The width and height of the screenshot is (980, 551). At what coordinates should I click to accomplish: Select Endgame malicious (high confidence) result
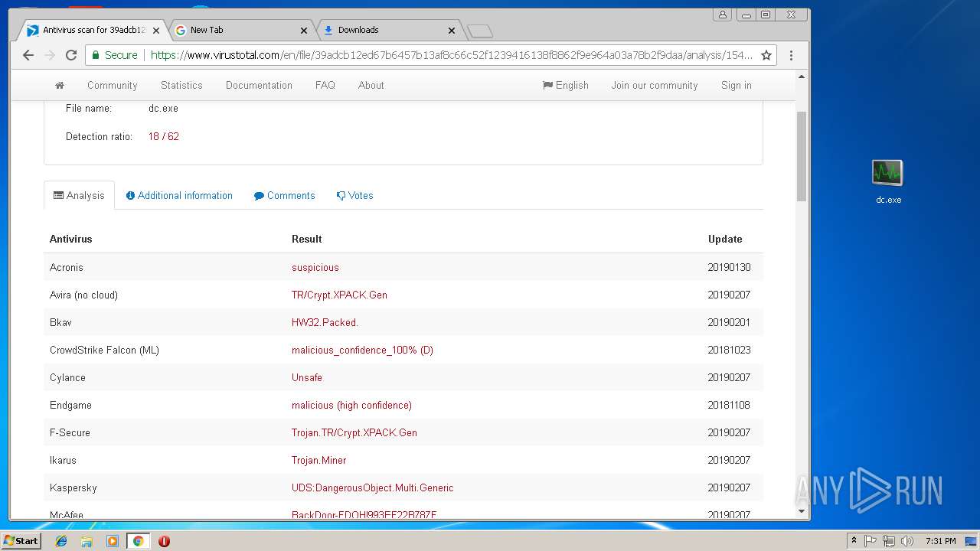(x=351, y=406)
